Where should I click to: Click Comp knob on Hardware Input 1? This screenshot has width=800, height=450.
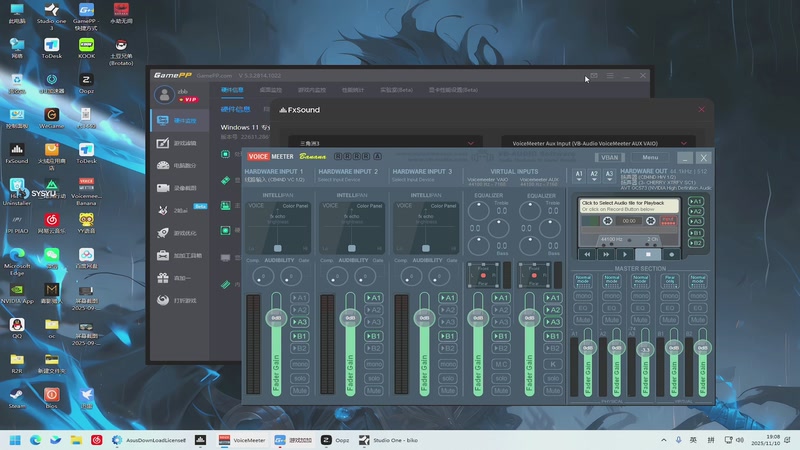click(x=263, y=277)
